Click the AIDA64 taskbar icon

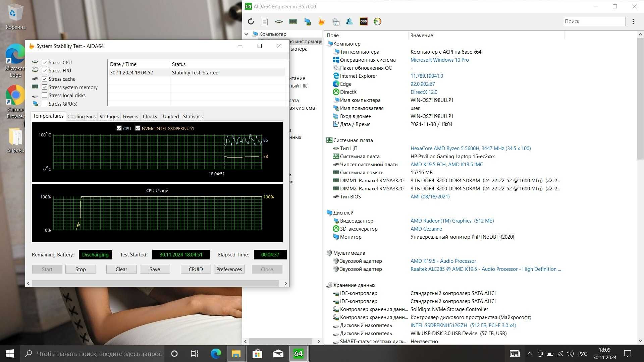[x=299, y=354]
